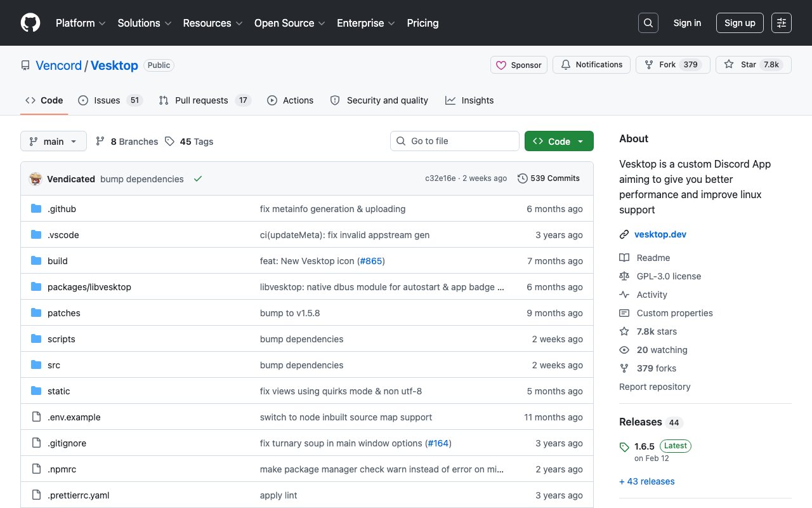Open the src folder icon
Viewport: 812px width, 508px height.
(x=36, y=365)
